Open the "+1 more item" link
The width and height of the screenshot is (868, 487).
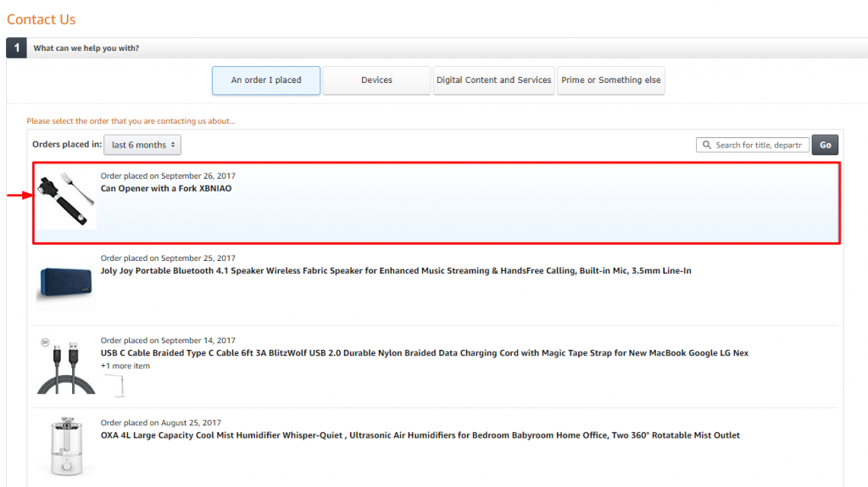(125, 366)
